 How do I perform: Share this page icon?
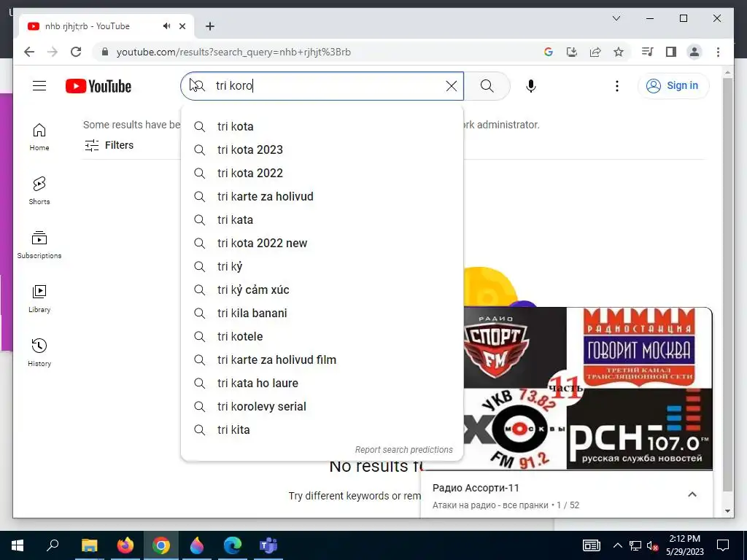pyautogui.click(x=595, y=52)
